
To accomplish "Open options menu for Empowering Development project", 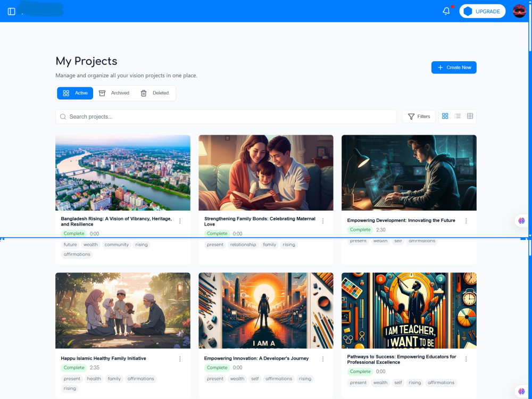I will [466, 221].
